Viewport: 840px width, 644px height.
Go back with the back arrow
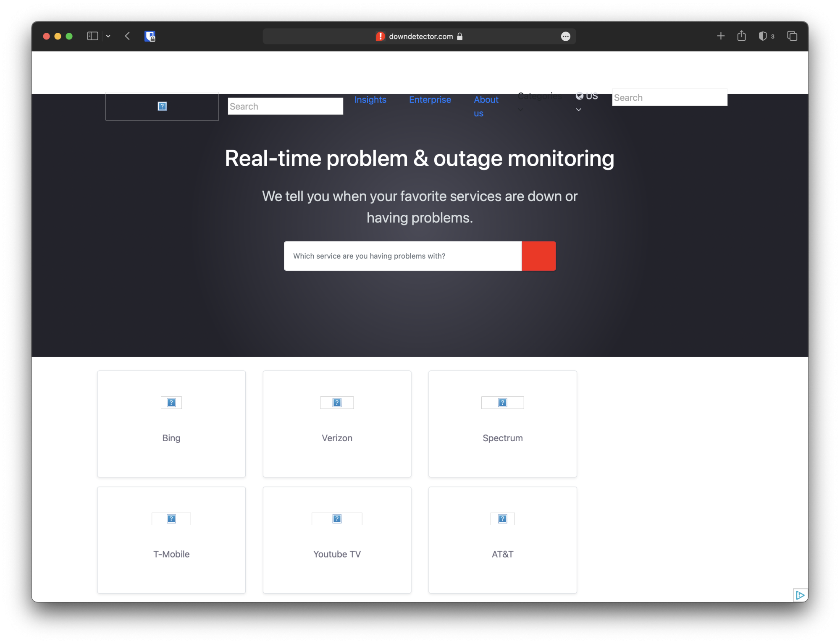click(x=127, y=37)
